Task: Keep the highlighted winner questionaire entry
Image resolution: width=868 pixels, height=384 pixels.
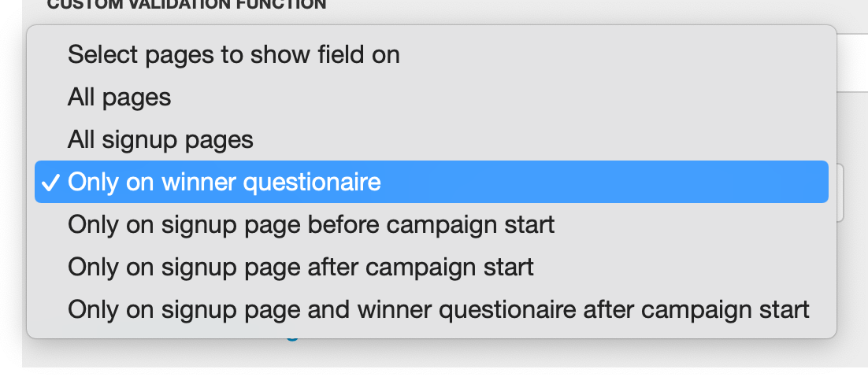Action: tap(224, 183)
